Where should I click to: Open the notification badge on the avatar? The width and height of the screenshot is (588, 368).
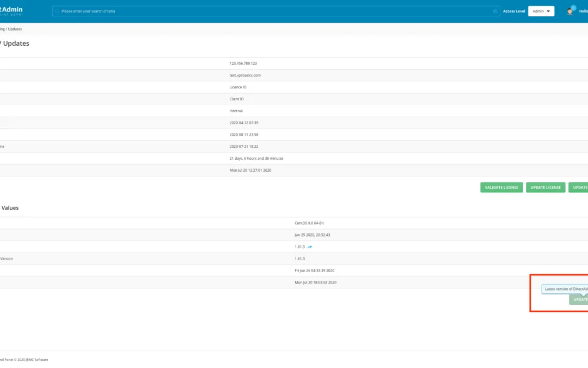click(x=573, y=8)
